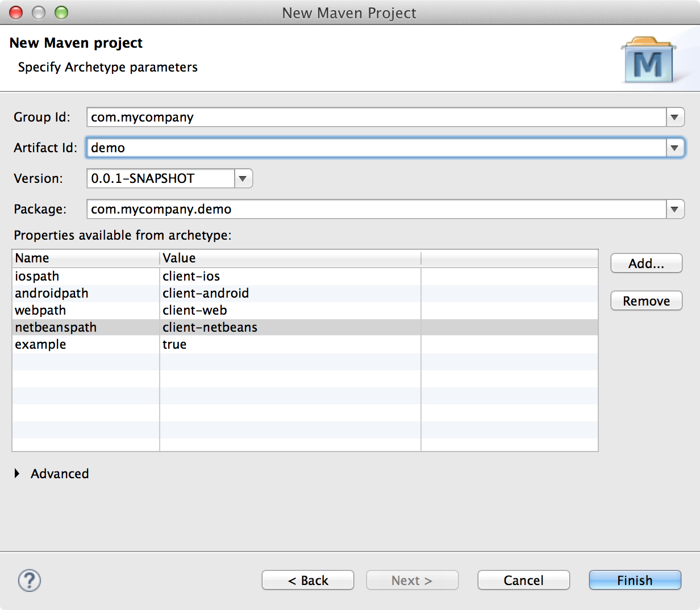
Task: Click the help question mark icon
Action: click(x=30, y=580)
